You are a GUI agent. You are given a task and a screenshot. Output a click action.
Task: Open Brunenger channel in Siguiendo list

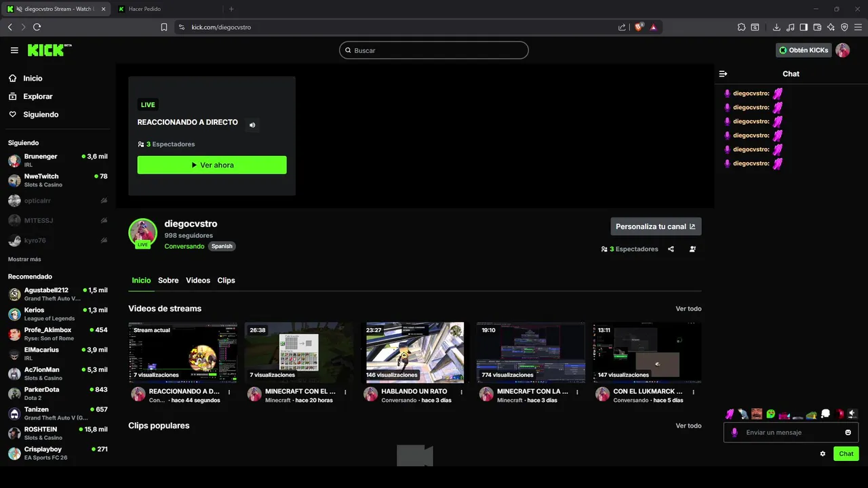coord(58,160)
